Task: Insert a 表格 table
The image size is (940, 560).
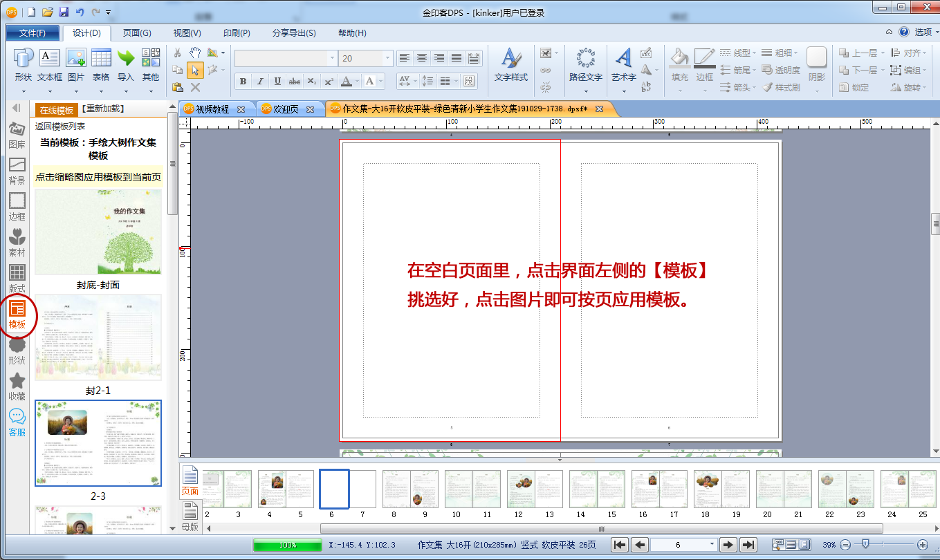Action: click(x=101, y=65)
